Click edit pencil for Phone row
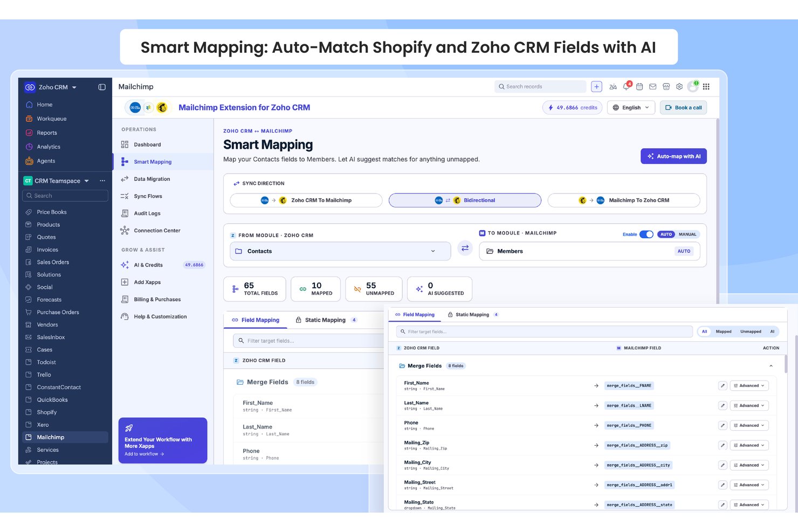Screen dimensions: 798x532 tap(723, 426)
